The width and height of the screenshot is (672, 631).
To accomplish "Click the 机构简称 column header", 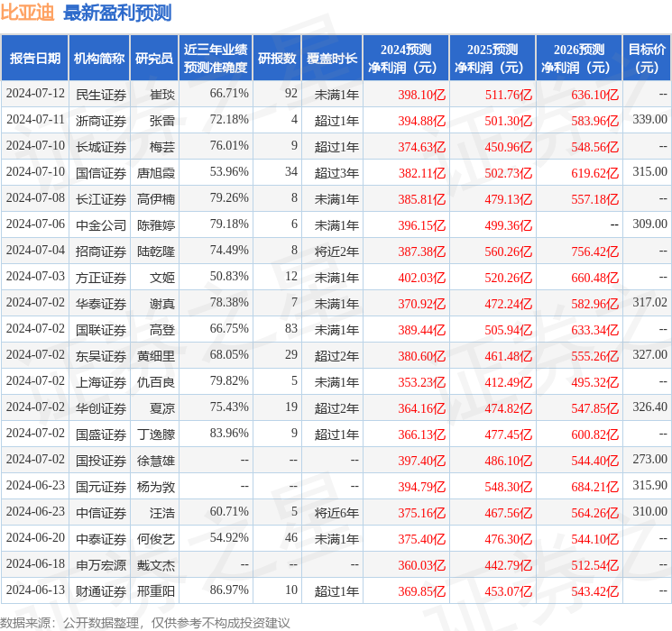I will click(99, 58).
